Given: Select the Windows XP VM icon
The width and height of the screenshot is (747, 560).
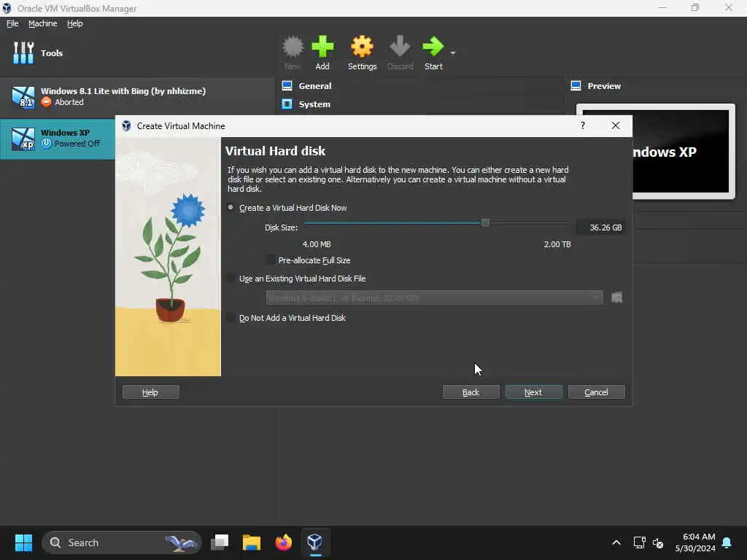Looking at the screenshot, I should [23, 139].
